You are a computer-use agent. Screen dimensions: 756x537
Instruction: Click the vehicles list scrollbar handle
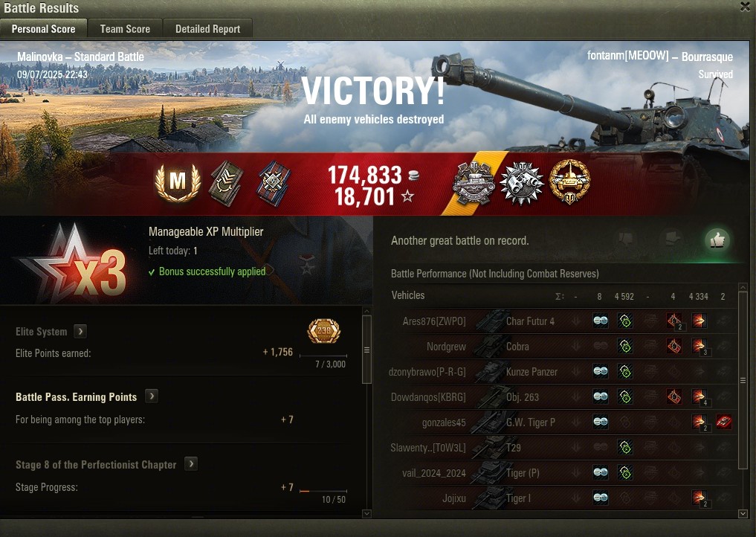tap(743, 380)
